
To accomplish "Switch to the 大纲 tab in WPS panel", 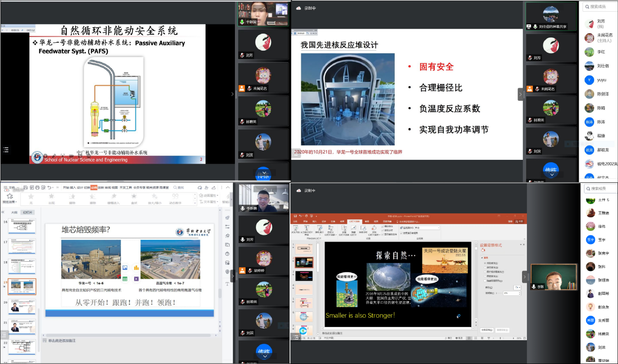I will point(14,212).
